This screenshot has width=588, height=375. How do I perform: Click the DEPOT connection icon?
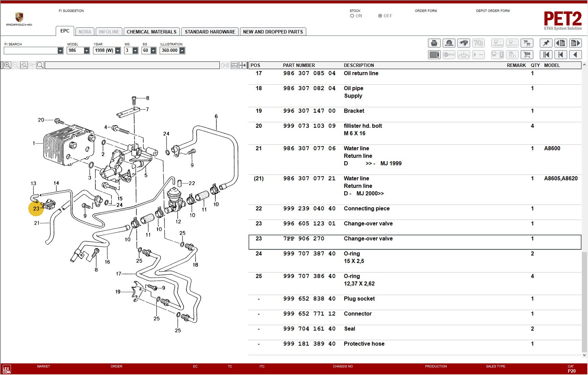(512, 43)
